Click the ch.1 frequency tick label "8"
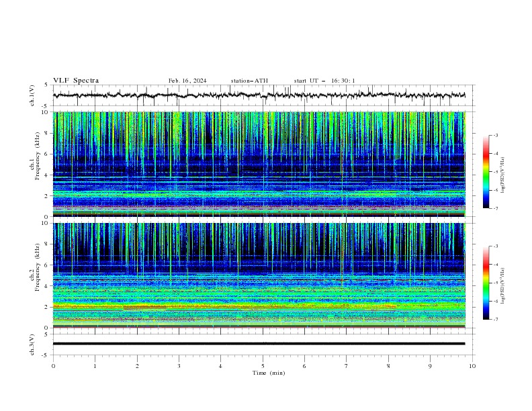532x411 pixels. pyautogui.click(x=48, y=133)
